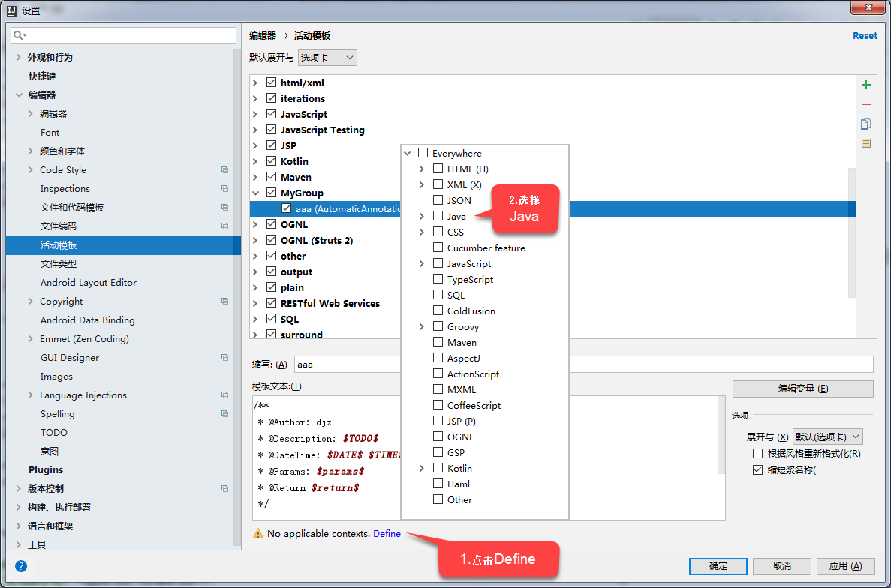The height and width of the screenshot is (588, 891).
Task: Restore deleted templates icon in right toolbar
Action: 866,143
